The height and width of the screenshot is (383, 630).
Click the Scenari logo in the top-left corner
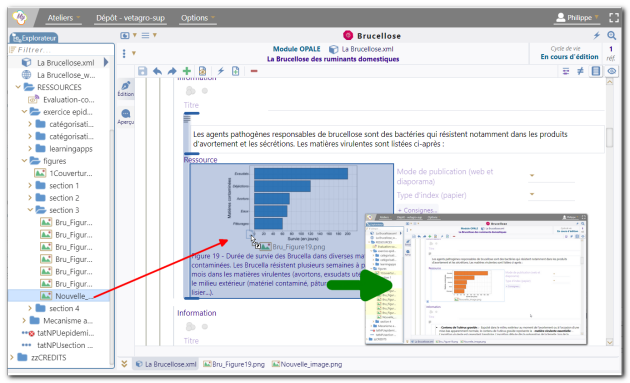pos(20,17)
